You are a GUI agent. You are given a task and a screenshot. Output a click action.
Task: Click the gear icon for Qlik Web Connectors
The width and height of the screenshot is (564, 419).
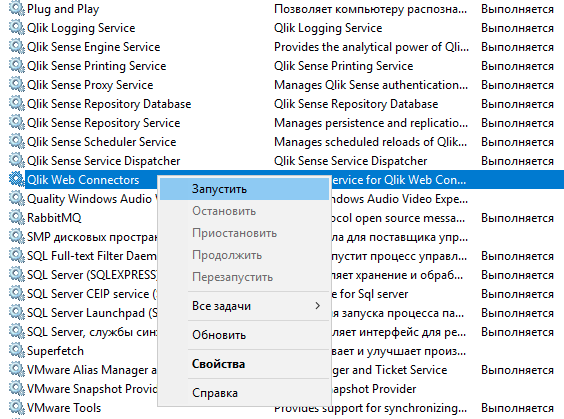(x=17, y=180)
